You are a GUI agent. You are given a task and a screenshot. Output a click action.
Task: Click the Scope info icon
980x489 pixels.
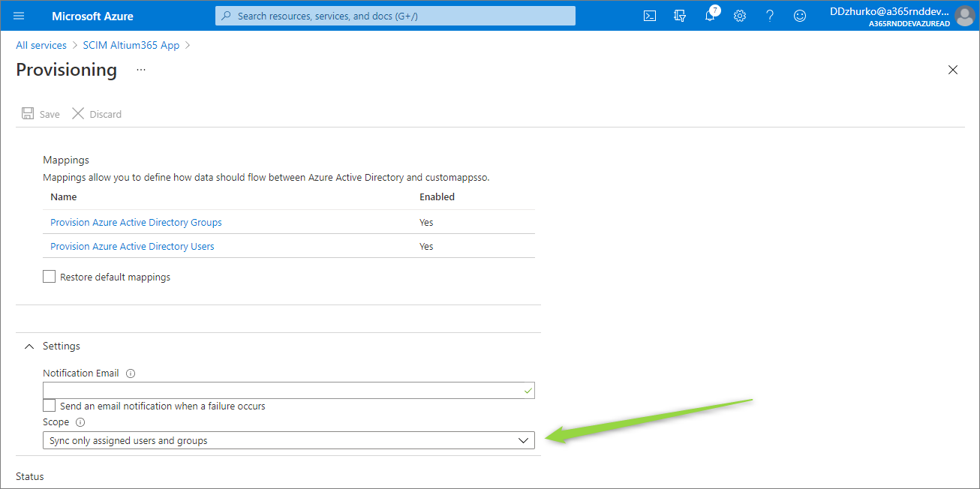[x=81, y=422]
